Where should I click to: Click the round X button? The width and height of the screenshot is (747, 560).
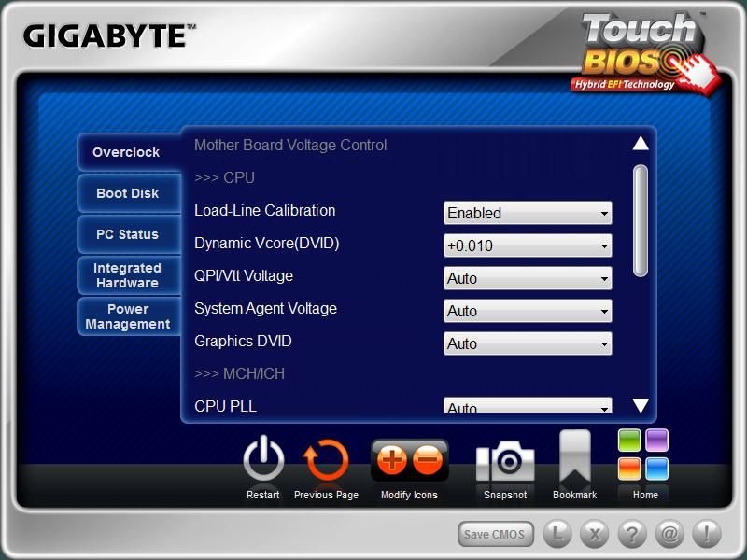coord(595,533)
